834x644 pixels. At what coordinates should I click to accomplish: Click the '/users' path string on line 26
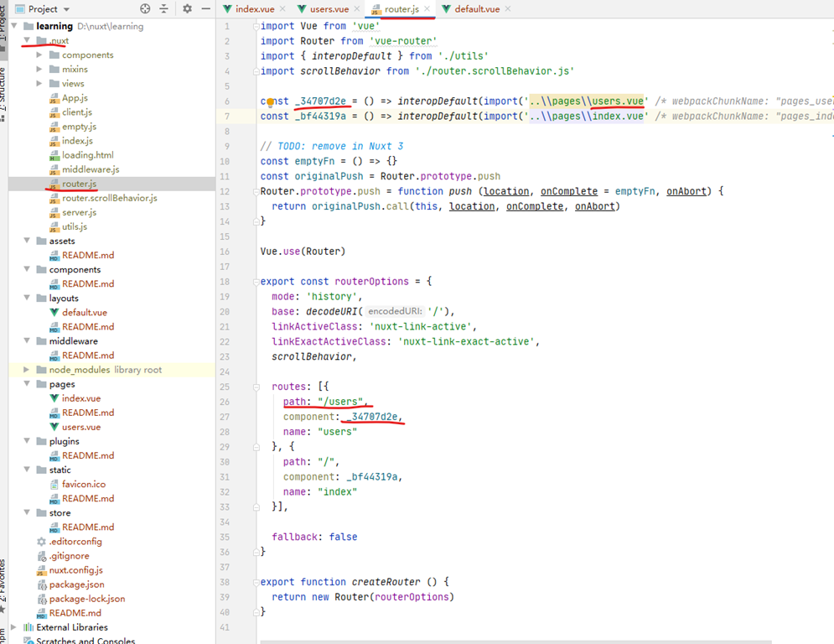[340, 402]
